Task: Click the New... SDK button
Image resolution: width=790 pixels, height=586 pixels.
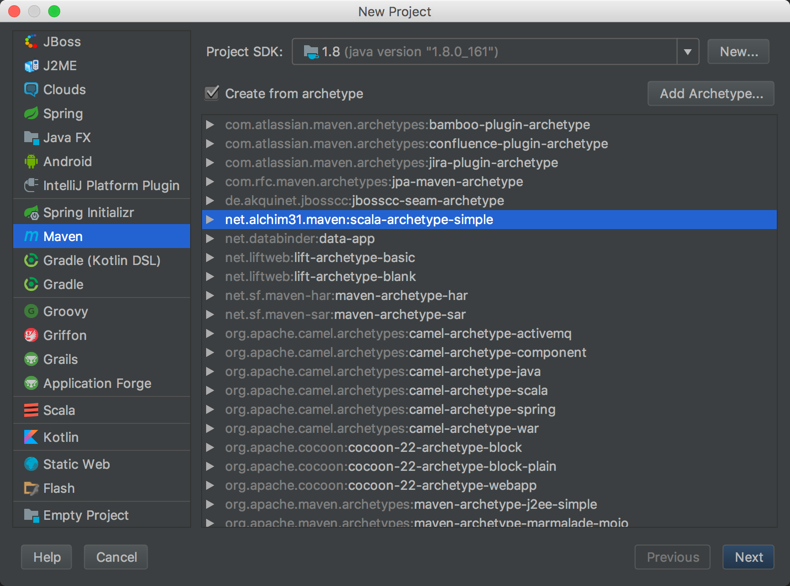Action: pos(738,51)
